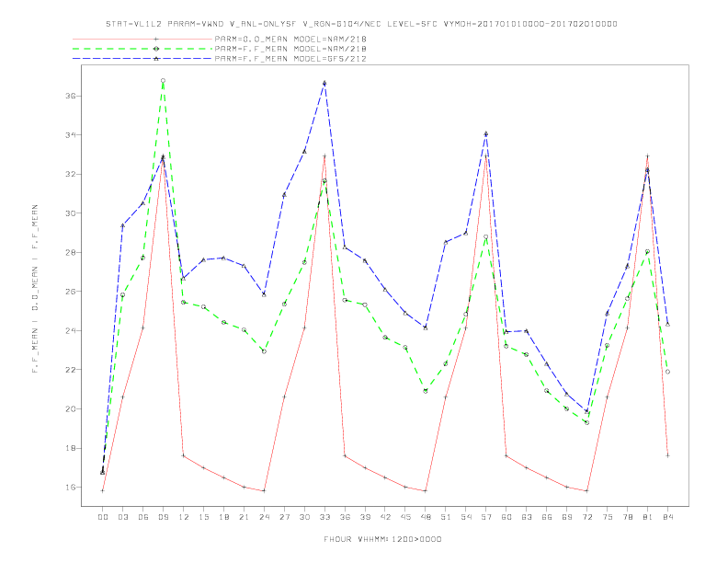This screenshot has width=728, height=563.
Task: Click the y-axis tick label 24
Action: point(70,331)
